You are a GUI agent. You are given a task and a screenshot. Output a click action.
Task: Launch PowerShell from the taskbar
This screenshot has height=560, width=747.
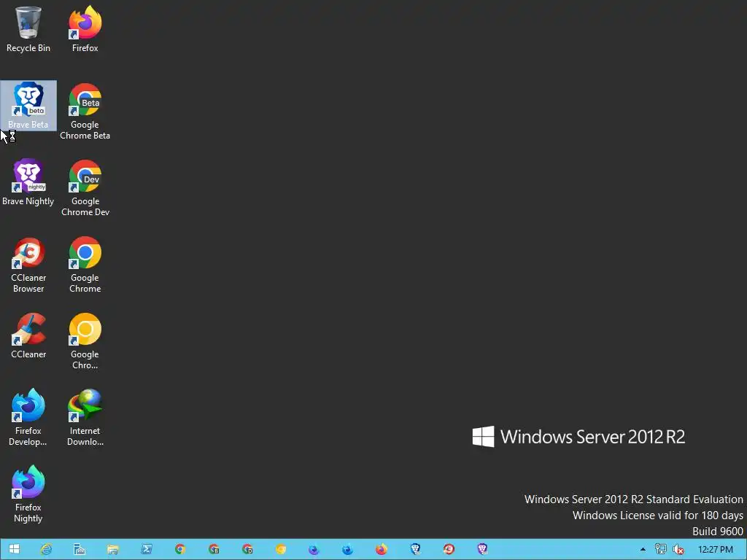146,549
